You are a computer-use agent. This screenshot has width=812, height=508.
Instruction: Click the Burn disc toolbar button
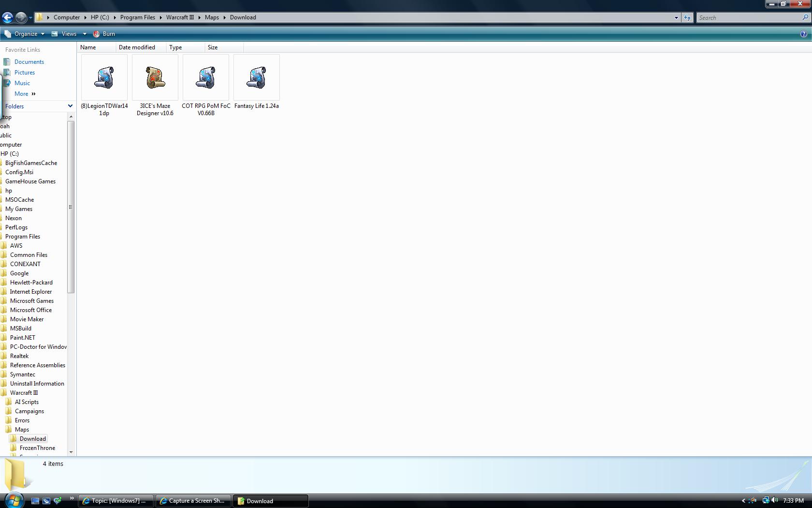[x=104, y=34]
